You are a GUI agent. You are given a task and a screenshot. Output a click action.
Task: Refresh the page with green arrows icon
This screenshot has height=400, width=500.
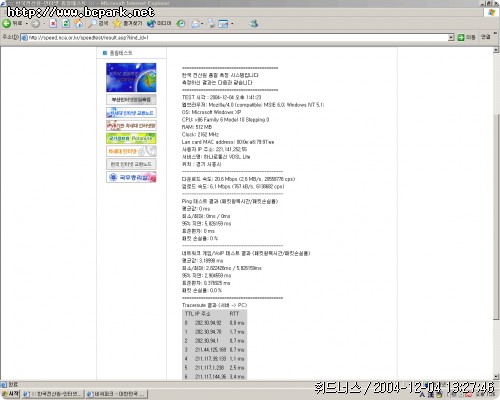point(66,24)
